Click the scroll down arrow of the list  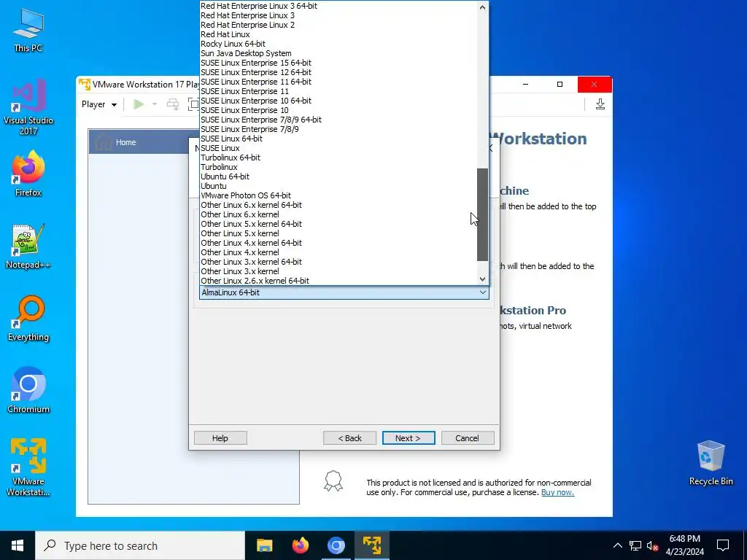click(x=483, y=279)
